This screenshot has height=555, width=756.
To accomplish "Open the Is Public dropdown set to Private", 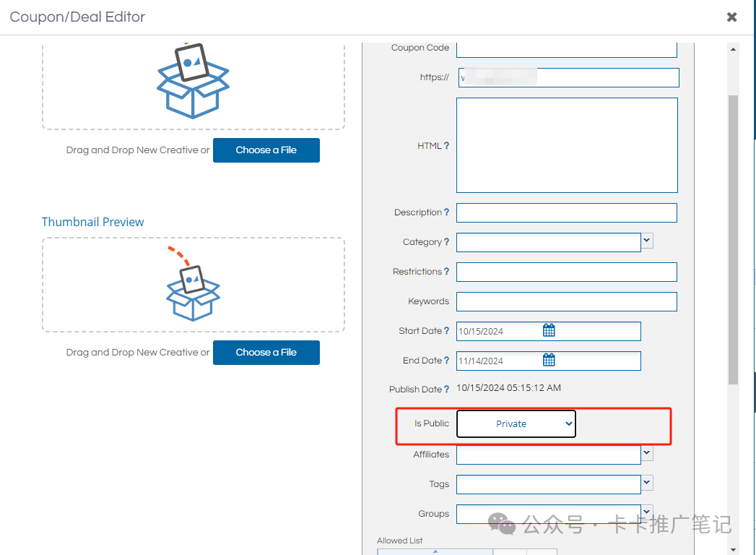I will click(x=516, y=424).
